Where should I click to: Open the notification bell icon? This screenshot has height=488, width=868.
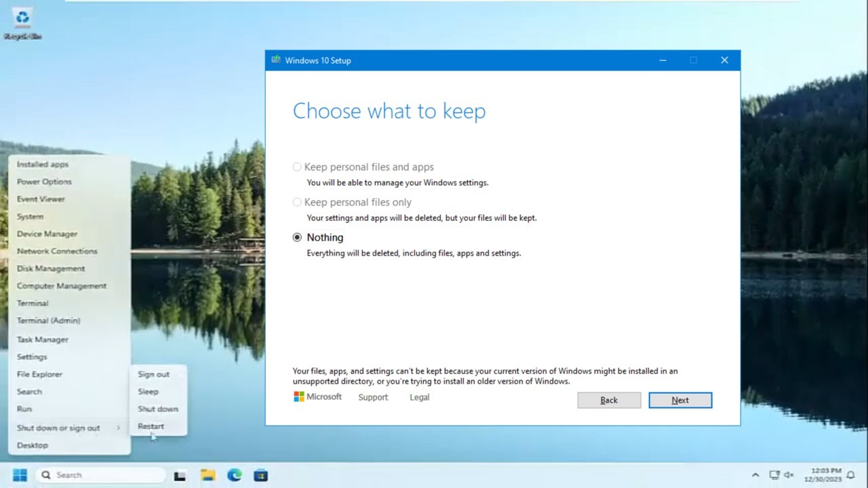click(x=850, y=475)
